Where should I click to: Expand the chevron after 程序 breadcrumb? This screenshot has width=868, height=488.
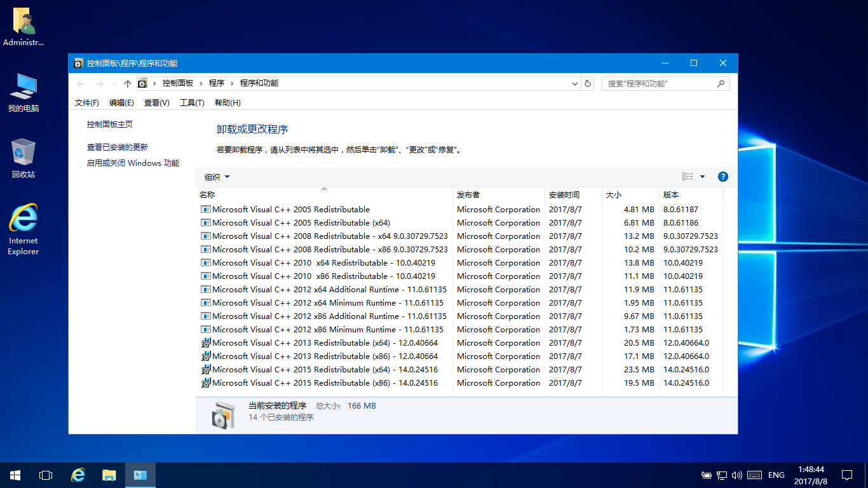pyautogui.click(x=232, y=83)
